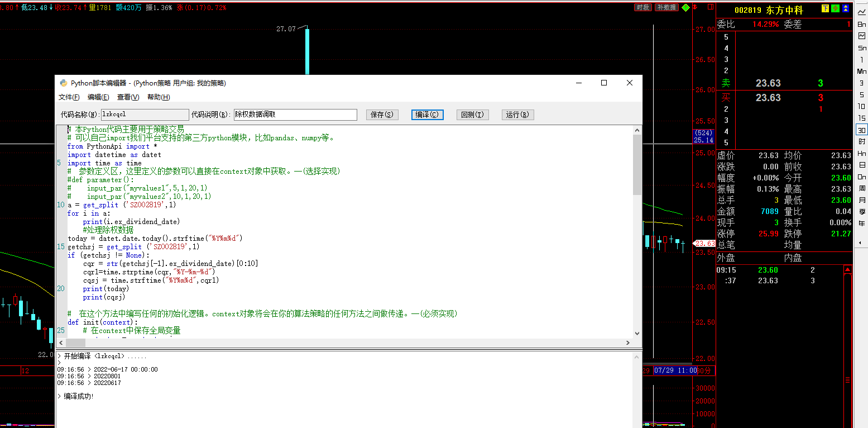Screen dimensions: 868x428
Task: Click the blue double-arrow icon in quote header
Action: [x=846, y=8]
